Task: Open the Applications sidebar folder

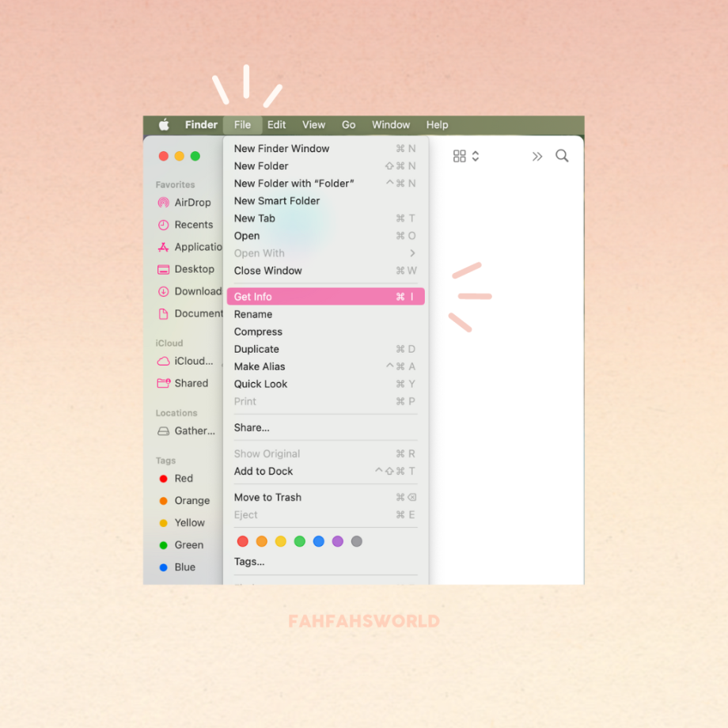Action: point(194,247)
